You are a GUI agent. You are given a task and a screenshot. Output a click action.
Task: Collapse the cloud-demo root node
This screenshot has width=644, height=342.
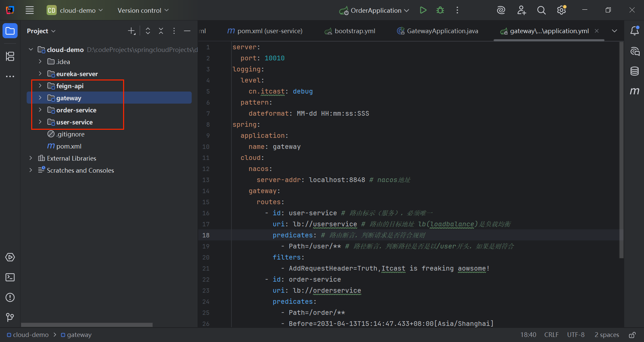pos(31,50)
